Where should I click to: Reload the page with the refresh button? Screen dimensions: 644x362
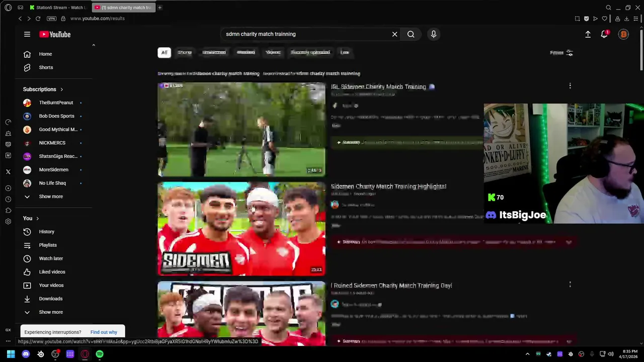point(38,19)
